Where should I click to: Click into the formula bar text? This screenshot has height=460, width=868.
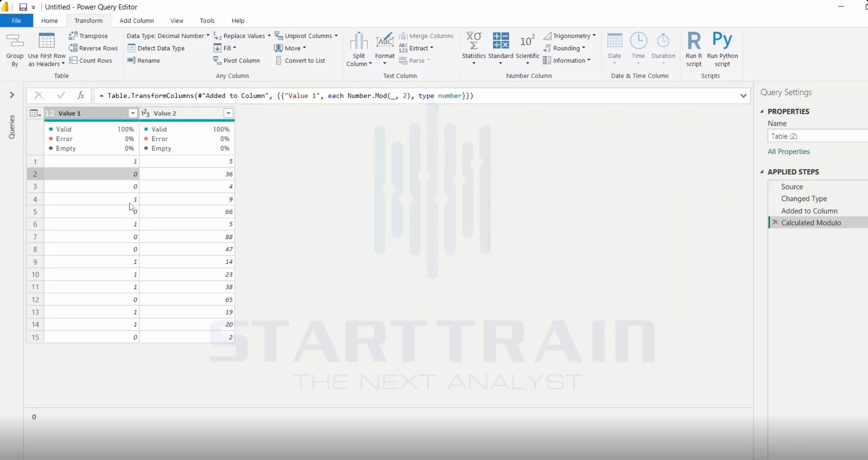286,96
